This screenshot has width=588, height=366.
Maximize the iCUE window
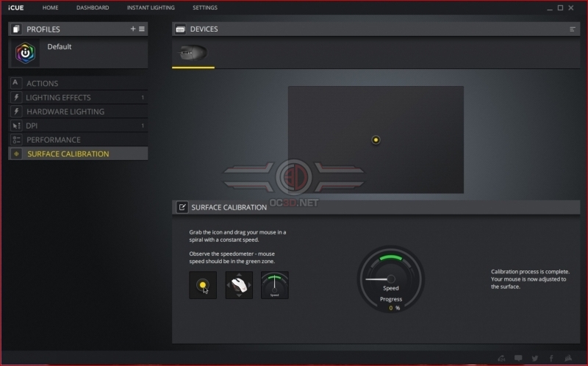click(x=560, y=7)
